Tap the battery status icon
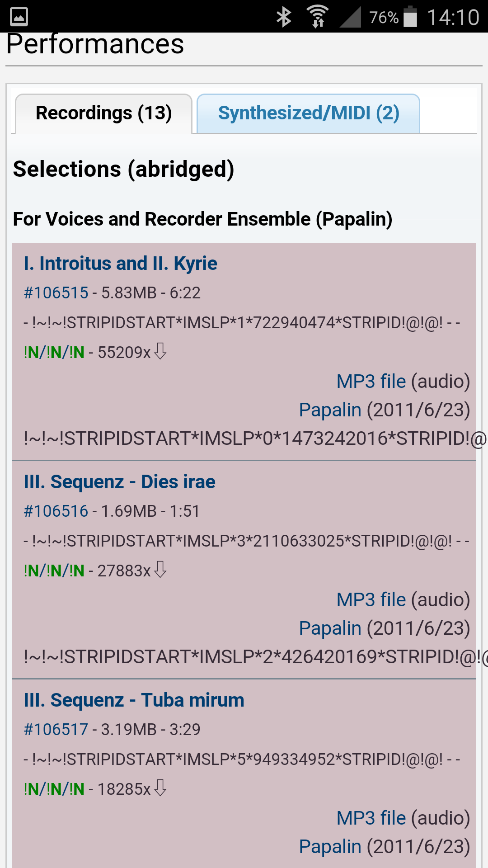 point(410,17)
